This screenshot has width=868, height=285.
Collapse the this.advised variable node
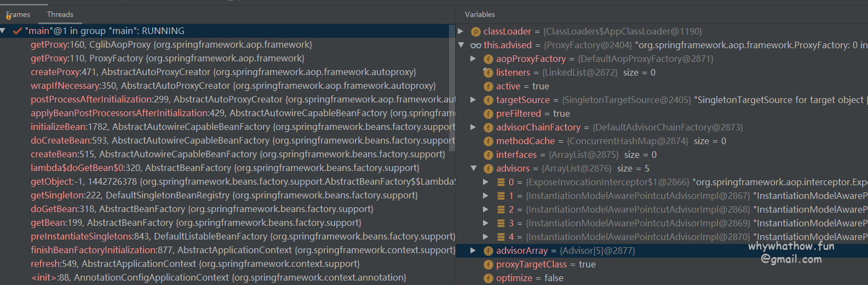point(461,45)
